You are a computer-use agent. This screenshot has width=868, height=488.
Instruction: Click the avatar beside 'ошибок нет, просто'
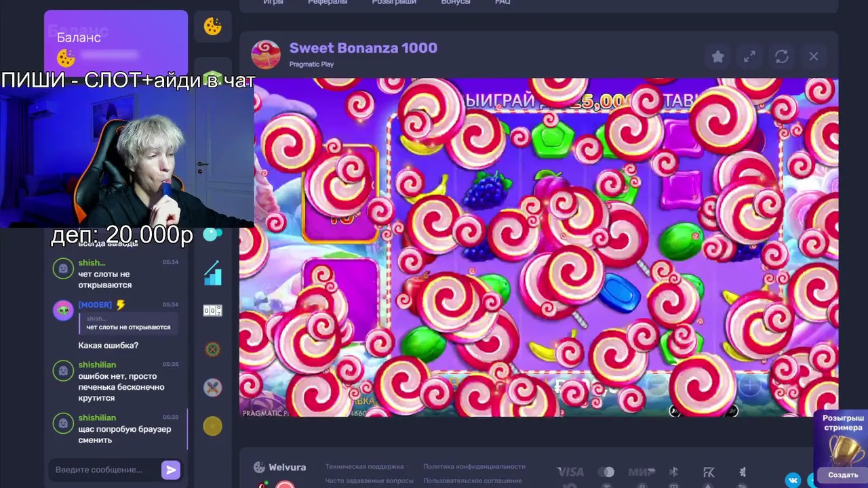click(63, 371)
